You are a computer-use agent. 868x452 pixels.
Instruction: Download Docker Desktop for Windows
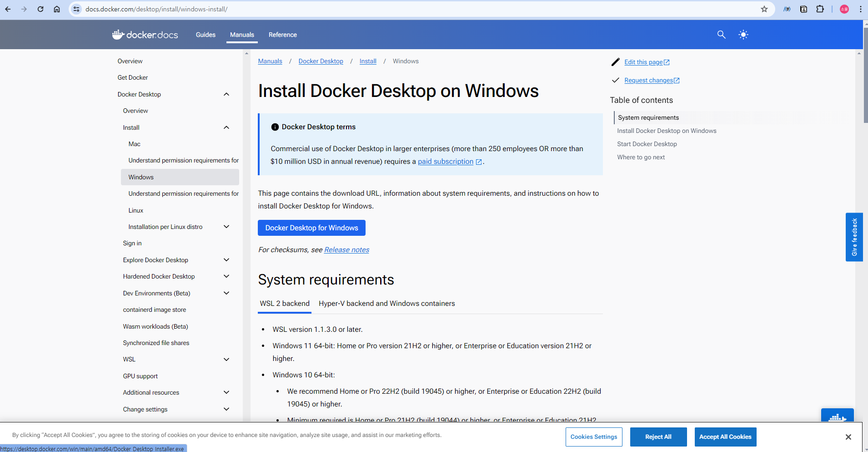[312, 228]
